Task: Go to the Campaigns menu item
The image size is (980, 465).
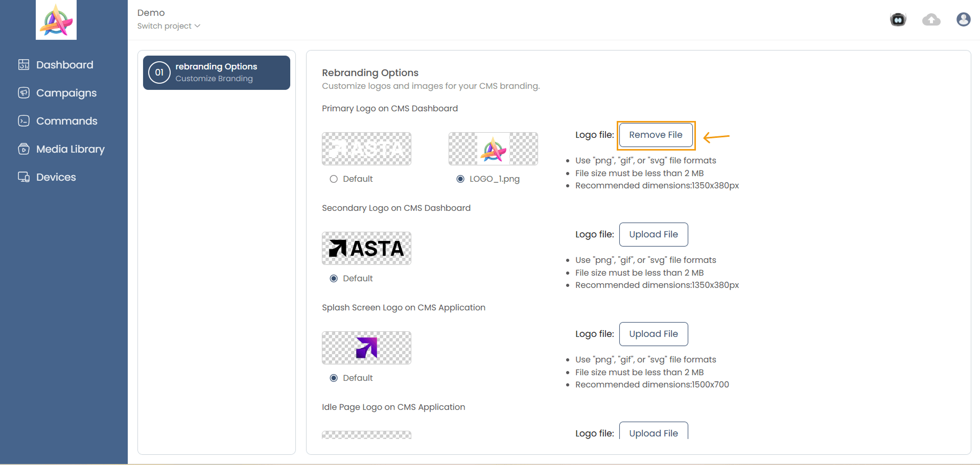Action: click(x=66, y=93)
